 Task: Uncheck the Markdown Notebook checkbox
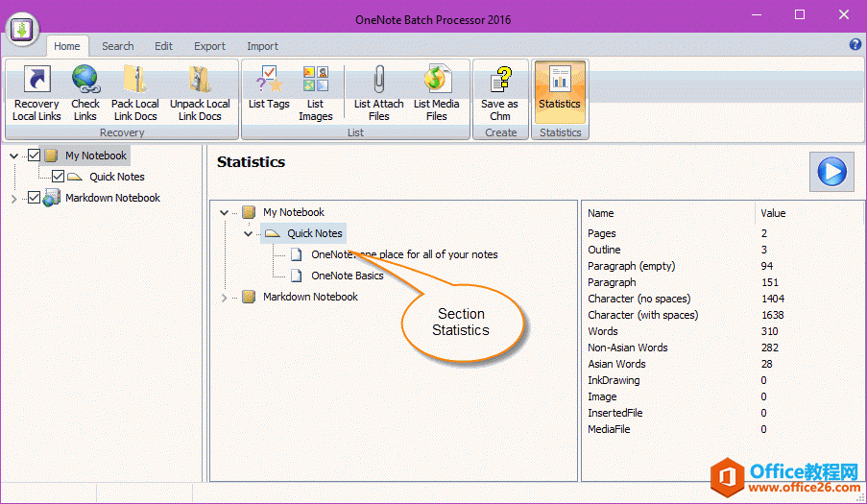35,198
